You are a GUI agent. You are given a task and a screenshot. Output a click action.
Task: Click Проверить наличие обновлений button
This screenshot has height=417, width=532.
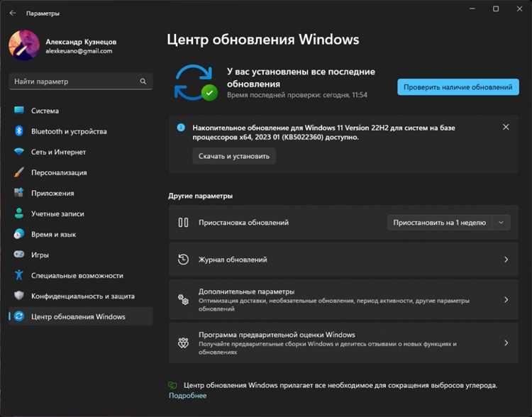[x=458, y=87]
